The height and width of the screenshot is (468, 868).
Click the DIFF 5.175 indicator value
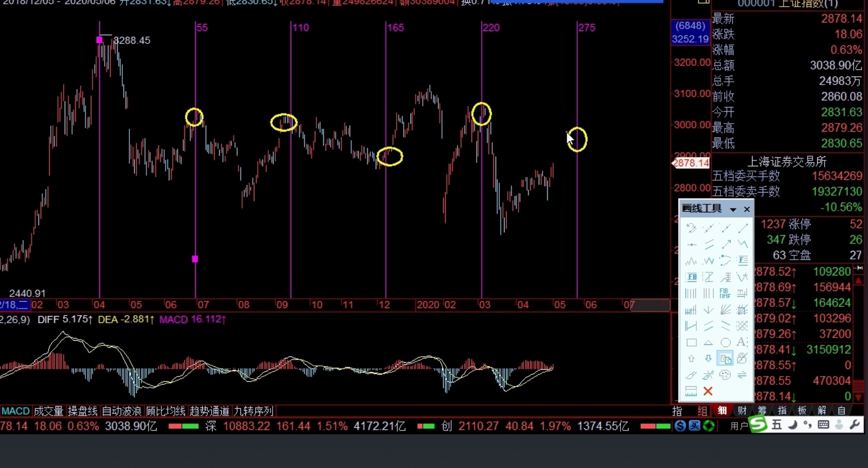tap(65, 319)
